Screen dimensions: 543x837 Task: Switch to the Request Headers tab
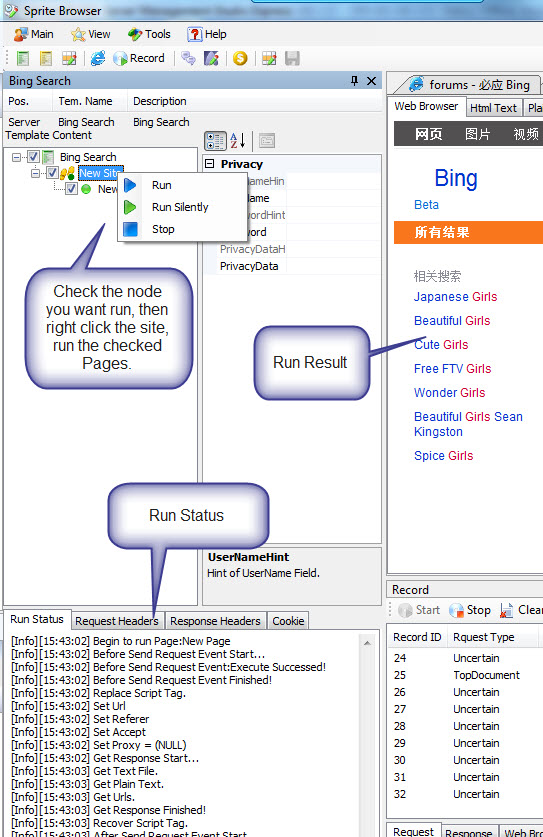tap(117, 621)
